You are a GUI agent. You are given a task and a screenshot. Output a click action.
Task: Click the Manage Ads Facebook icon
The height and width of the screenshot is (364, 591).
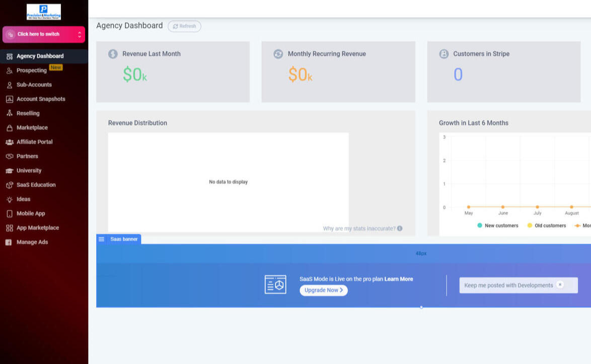(x=9, y=242)
